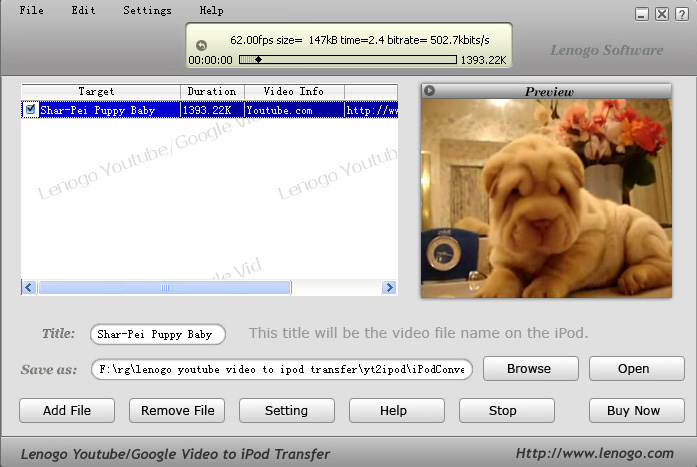Click the Title text field
Viewport: 697px width, 467px height.
[x=157, y=334]
